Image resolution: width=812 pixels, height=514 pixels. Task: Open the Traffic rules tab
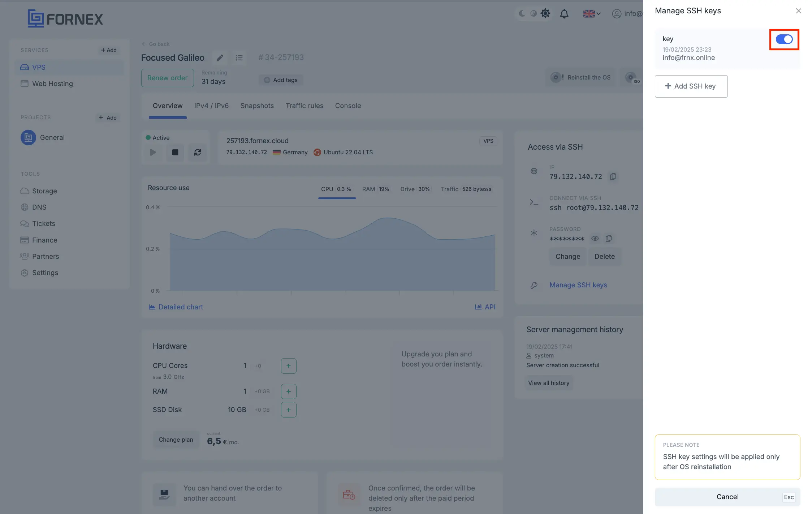point(304,106)
